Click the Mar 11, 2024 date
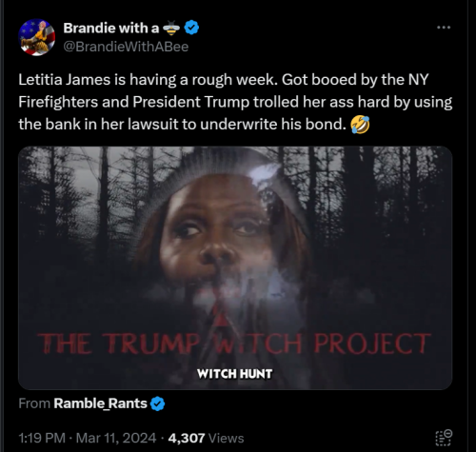 116,438
